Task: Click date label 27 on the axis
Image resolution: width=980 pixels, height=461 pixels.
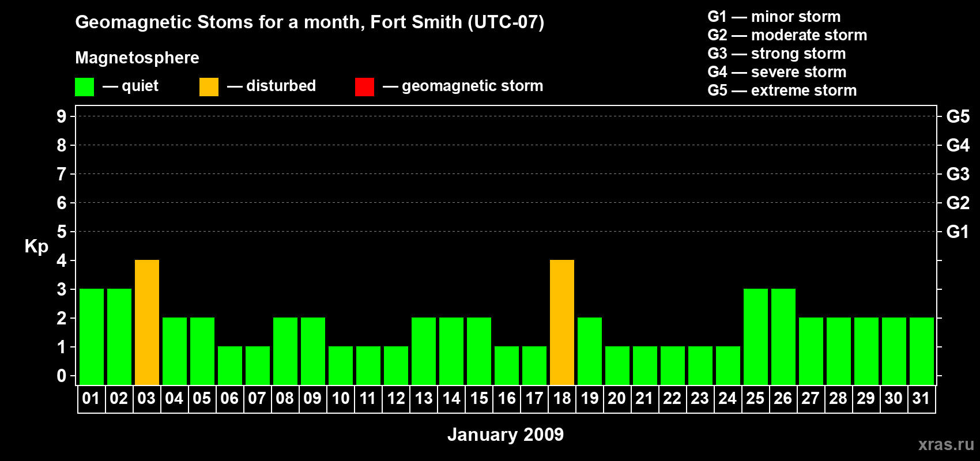Action: click(x=811, y=399)
